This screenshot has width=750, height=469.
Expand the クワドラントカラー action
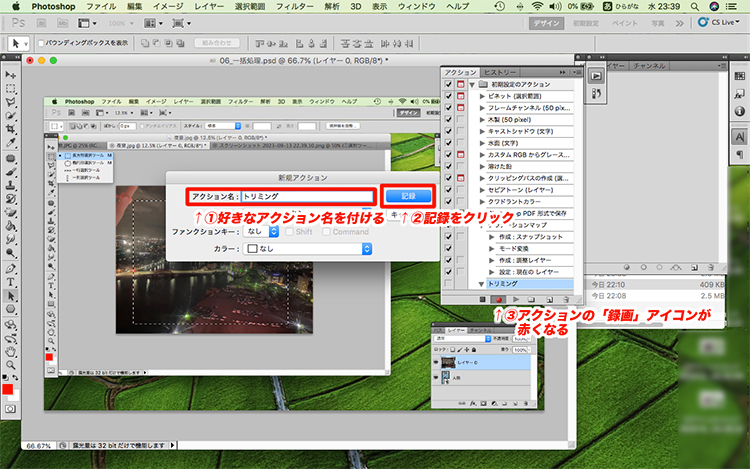[x=482, y=202]
